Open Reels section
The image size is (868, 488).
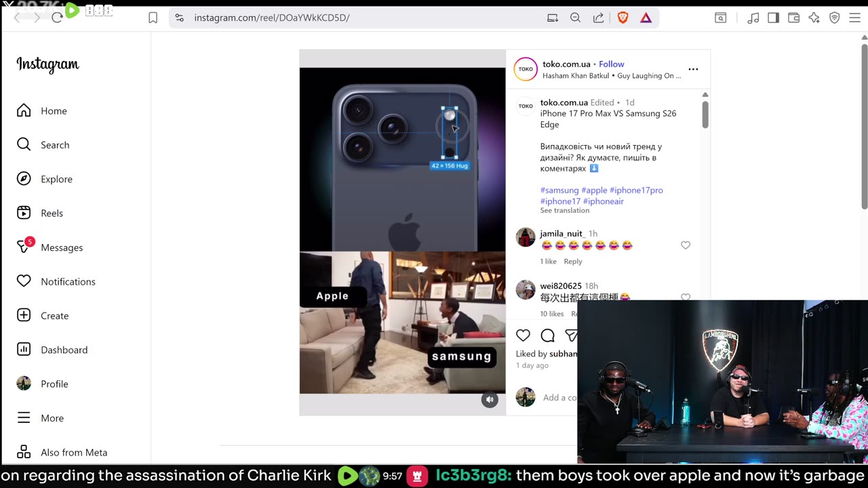(x=39, y=213)
